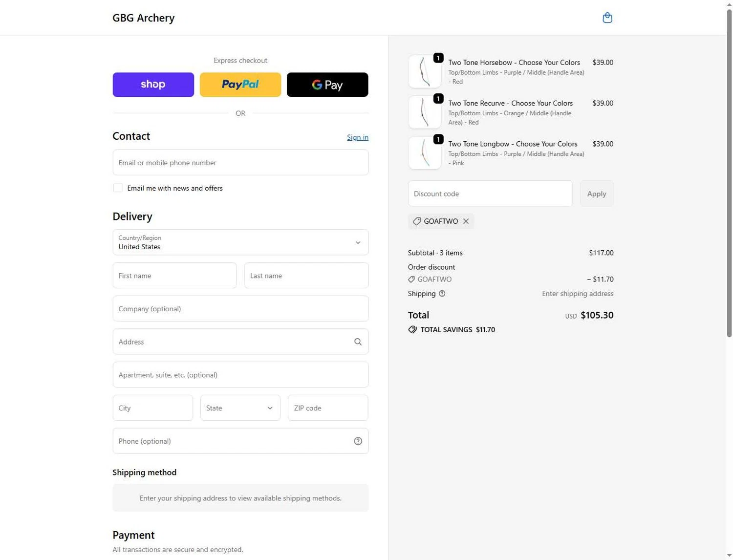Click 'All transactions are secure and encrypted' text

pyautogui.click(x=178, y=550)
